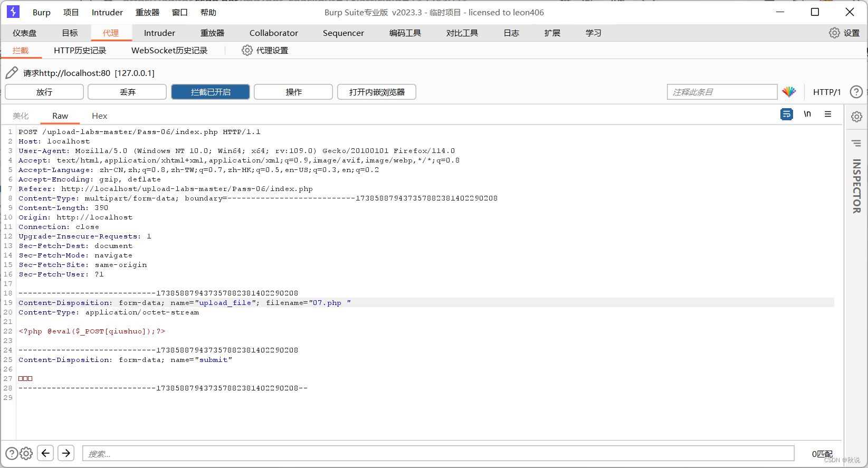Switch to the Intruder tool tab
The image size is (868, 468).
[159, 33]
